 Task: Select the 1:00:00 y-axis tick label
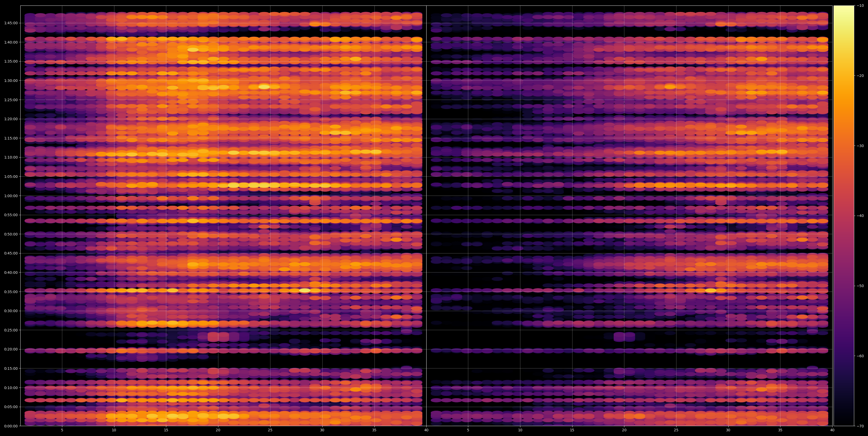(x=10, y=196)
